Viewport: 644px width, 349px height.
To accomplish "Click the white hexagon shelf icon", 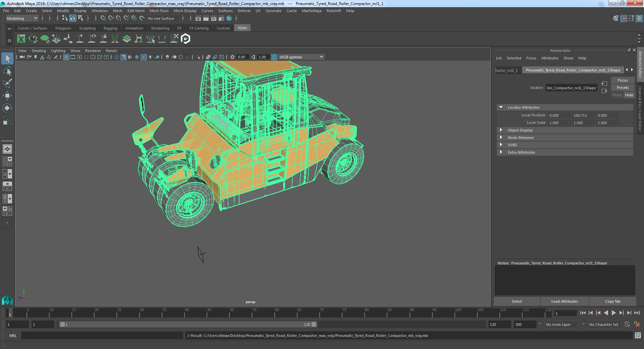I will 185,39.
